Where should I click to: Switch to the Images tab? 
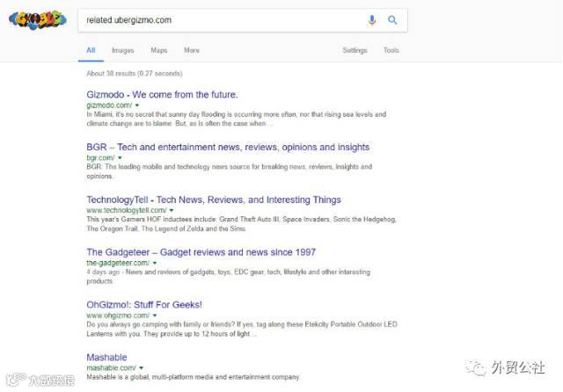pyautogui.click(x=123, y=50)
